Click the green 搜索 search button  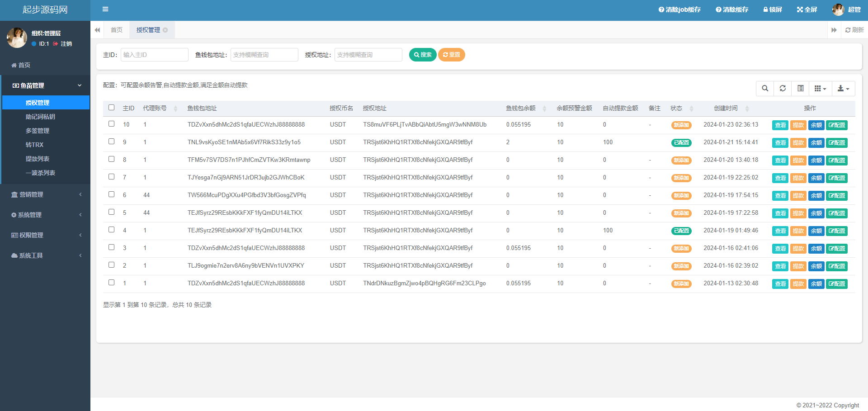(423, 55)
